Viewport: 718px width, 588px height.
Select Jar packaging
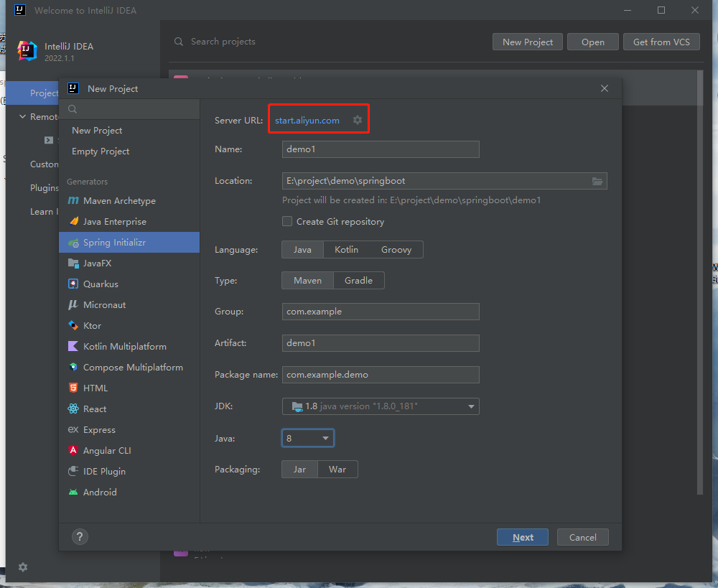(299, 470)
